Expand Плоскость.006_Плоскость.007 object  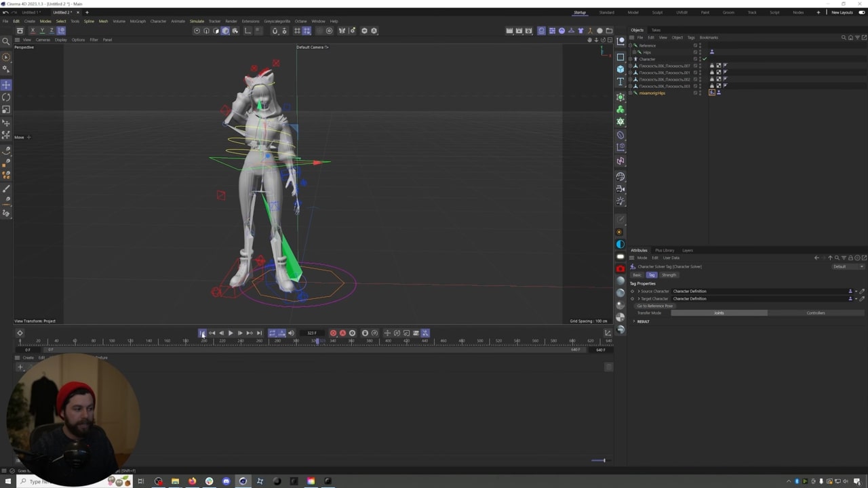[631, 66]
